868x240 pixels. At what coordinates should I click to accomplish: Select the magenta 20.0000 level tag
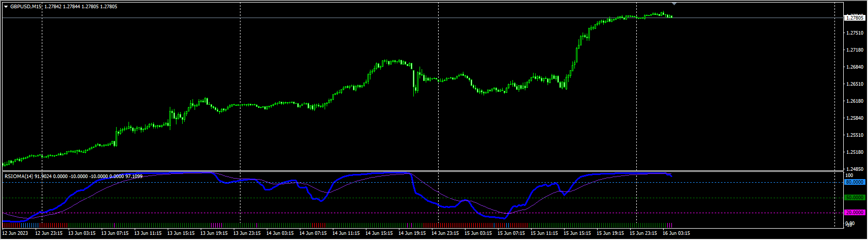click(x=855, y=213)
